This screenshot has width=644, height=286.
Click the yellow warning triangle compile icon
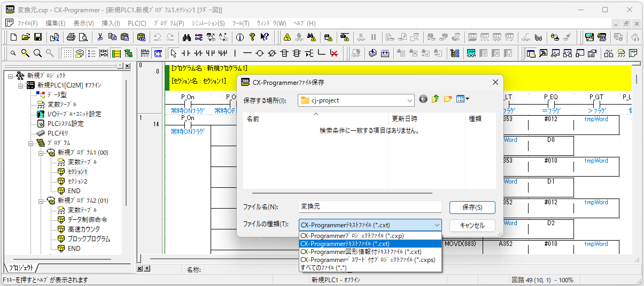pos(288,37)
